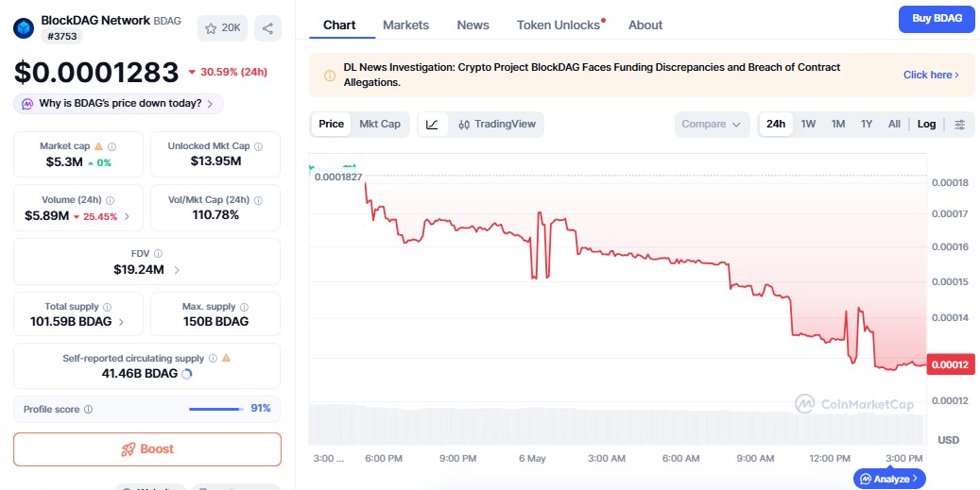Select the 24h time range
This screenshot has width=980, height=490.
[776, 125]
